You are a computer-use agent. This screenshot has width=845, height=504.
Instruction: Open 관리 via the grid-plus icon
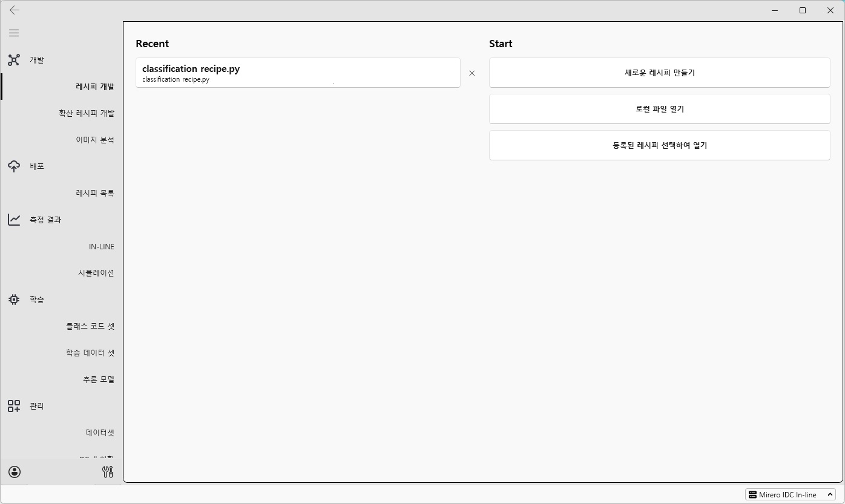14,406
